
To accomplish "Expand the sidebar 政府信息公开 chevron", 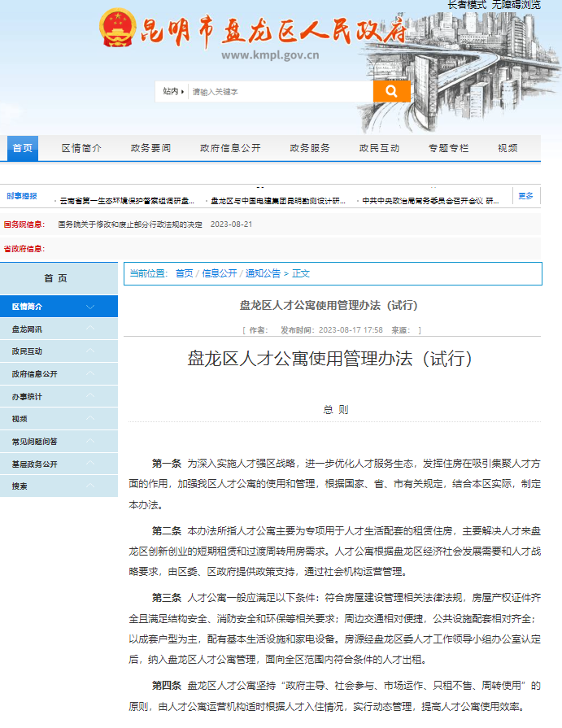I will click(90, 373).
